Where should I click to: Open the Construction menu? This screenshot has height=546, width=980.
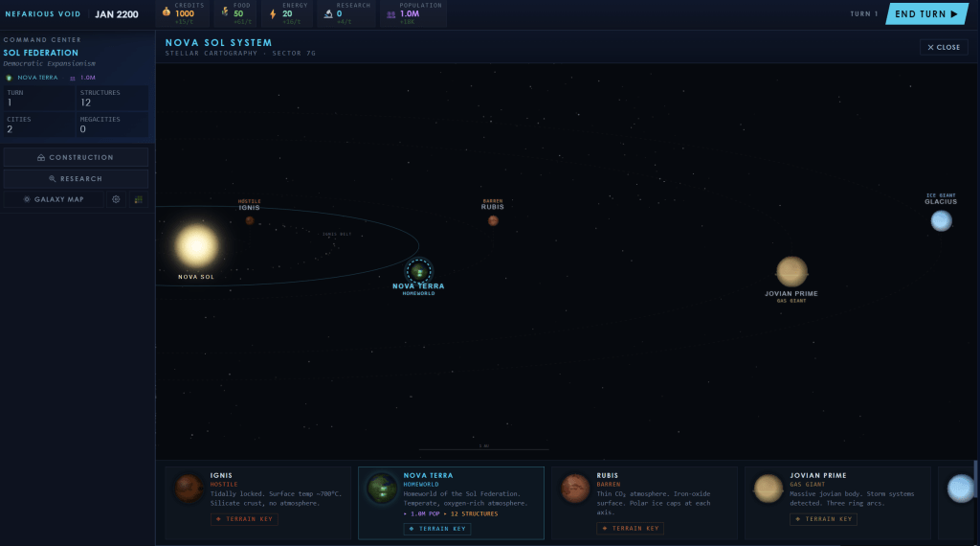pyautogui.click(x=76, y=157)
